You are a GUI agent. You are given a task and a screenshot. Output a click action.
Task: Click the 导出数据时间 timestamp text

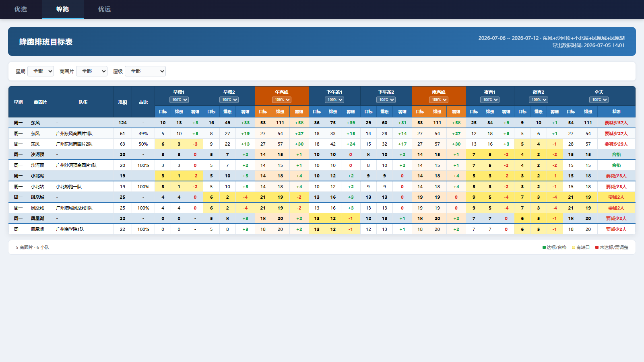point(588,45)
